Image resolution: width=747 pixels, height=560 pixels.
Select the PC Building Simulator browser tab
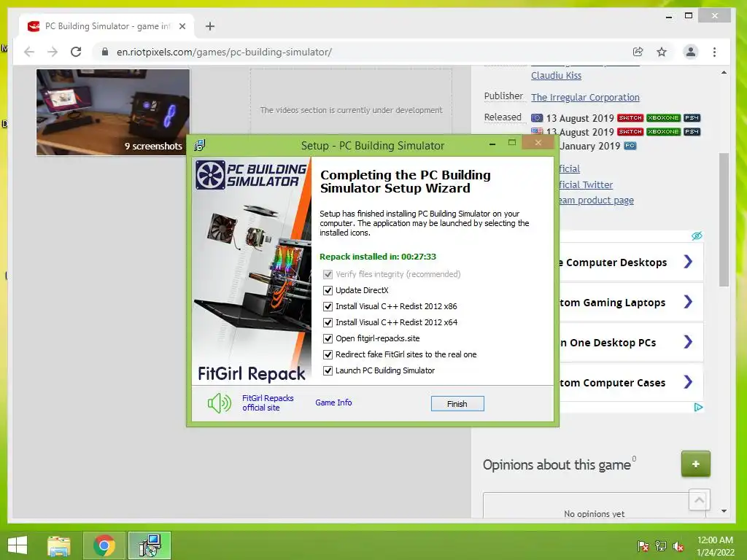click(107, 26)
